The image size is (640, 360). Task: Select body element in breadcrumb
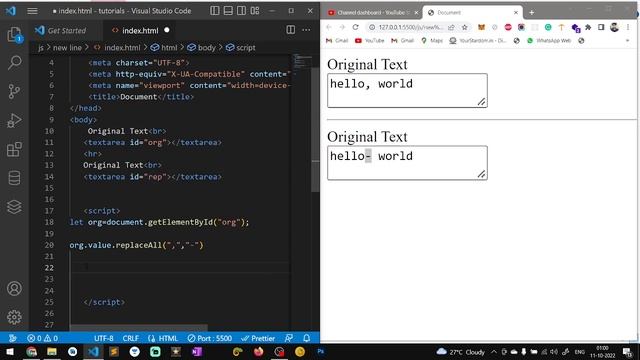(x=201, y=48)
